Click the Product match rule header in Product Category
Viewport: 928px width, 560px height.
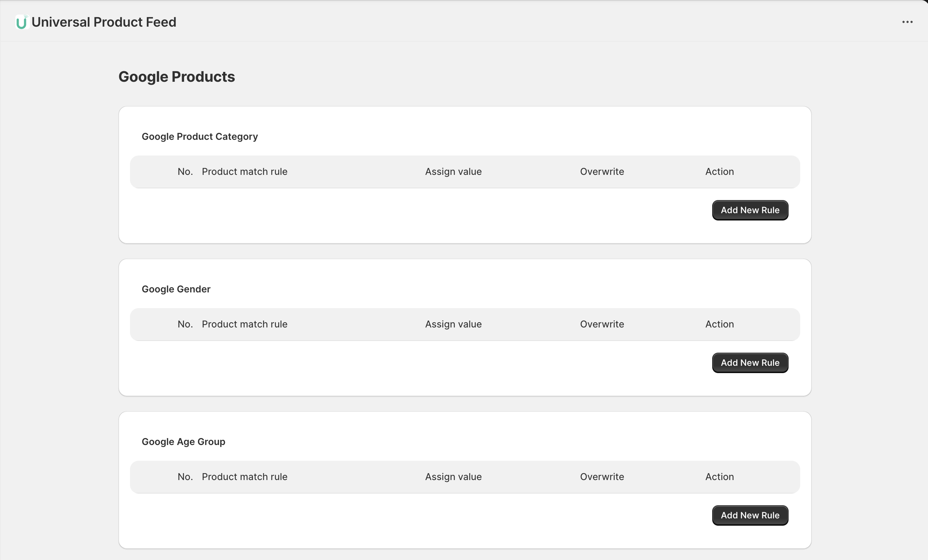pos(245,171)
